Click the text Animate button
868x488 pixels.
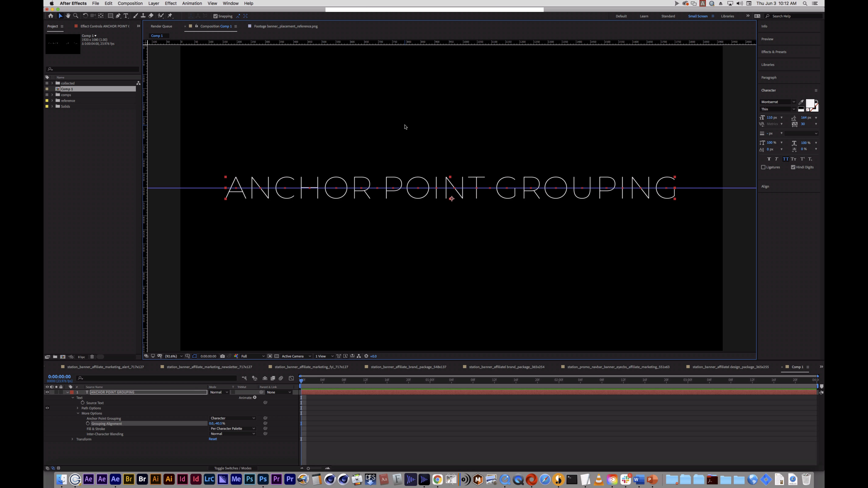click(x=255, y=397)
